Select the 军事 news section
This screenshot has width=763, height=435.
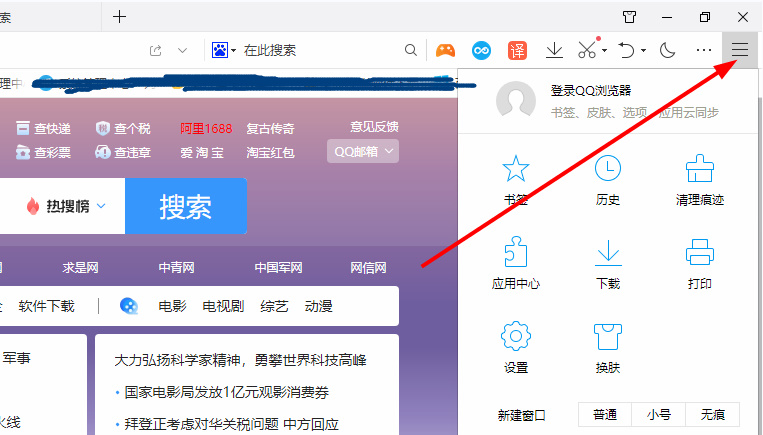click(x=17, y=358)
